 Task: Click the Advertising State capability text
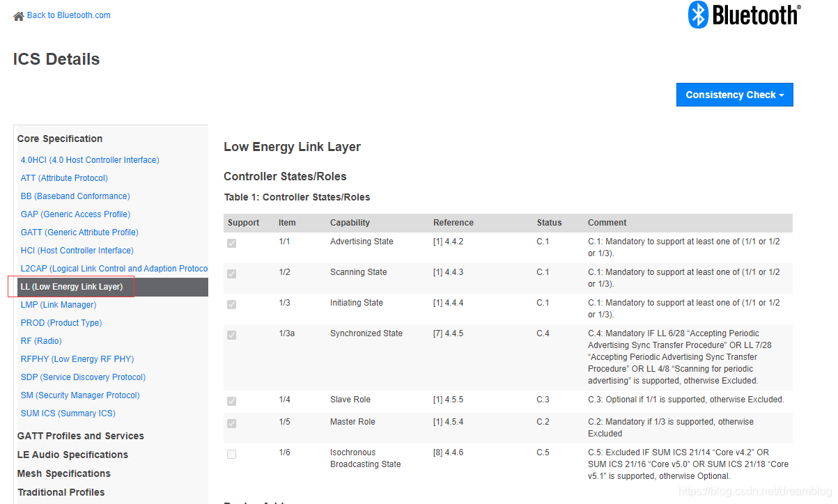[362, 242]
